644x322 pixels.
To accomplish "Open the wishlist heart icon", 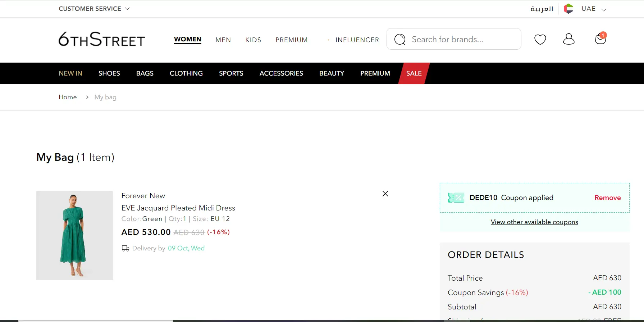I will pos(540,39).
